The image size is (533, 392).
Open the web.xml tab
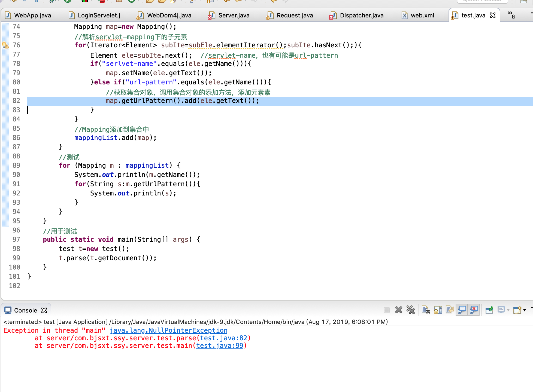coord(418,15)
